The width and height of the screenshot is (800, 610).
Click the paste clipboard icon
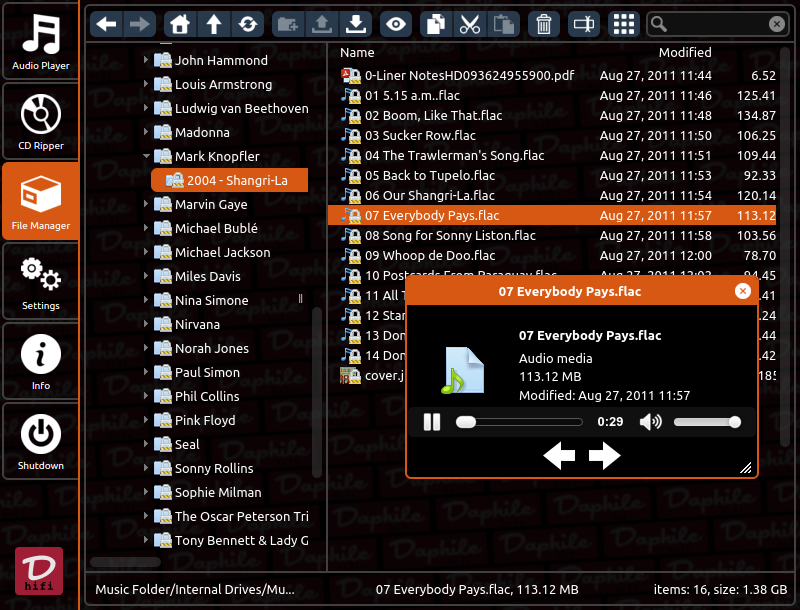[504, 24]
